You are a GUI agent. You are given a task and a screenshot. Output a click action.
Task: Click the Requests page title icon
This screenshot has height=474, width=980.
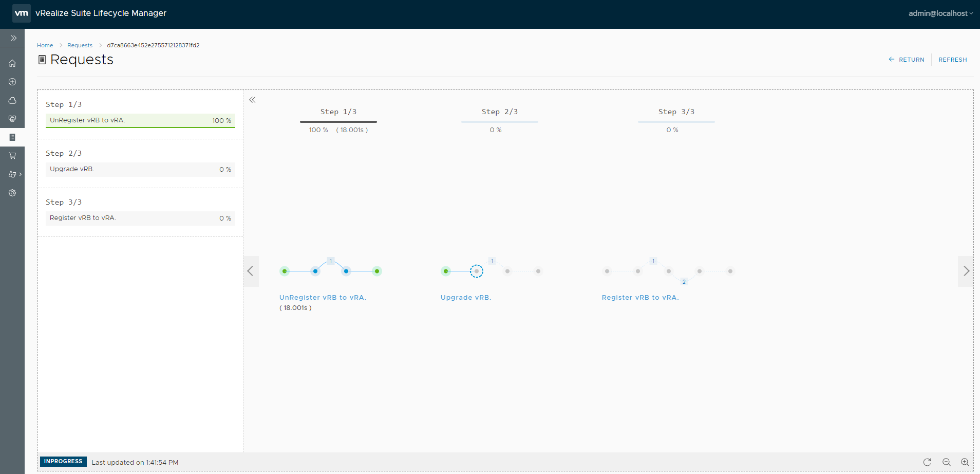tap(42, 60)
